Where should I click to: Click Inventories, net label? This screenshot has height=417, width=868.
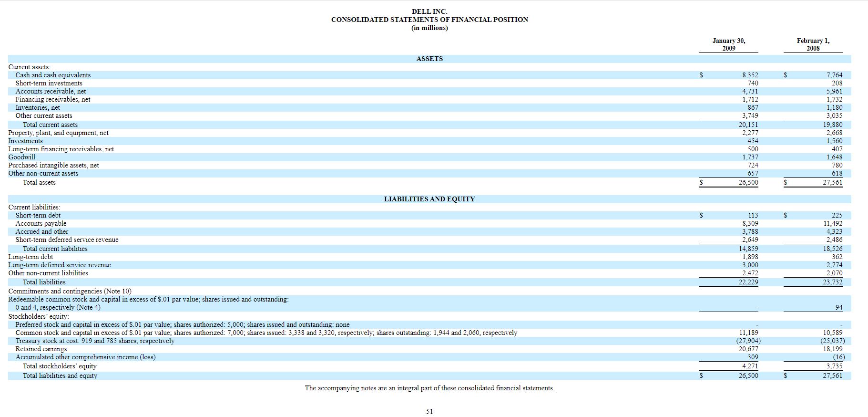38,107
